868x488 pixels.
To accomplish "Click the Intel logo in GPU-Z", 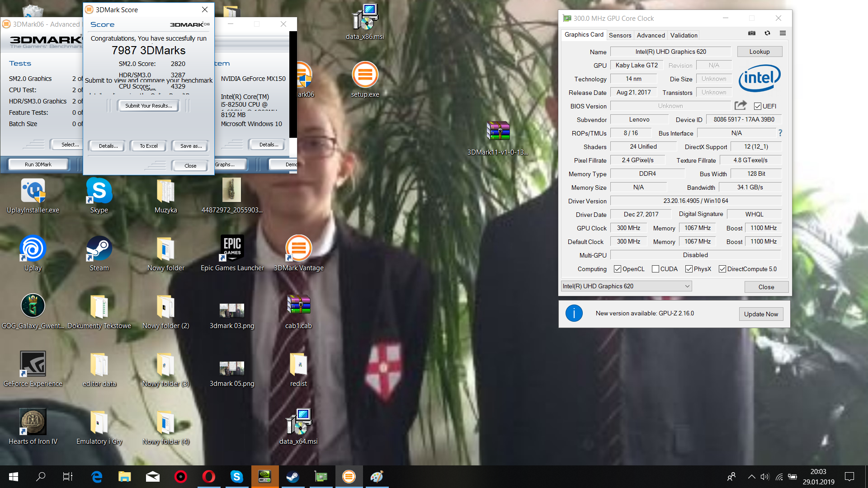I will 759,78.
